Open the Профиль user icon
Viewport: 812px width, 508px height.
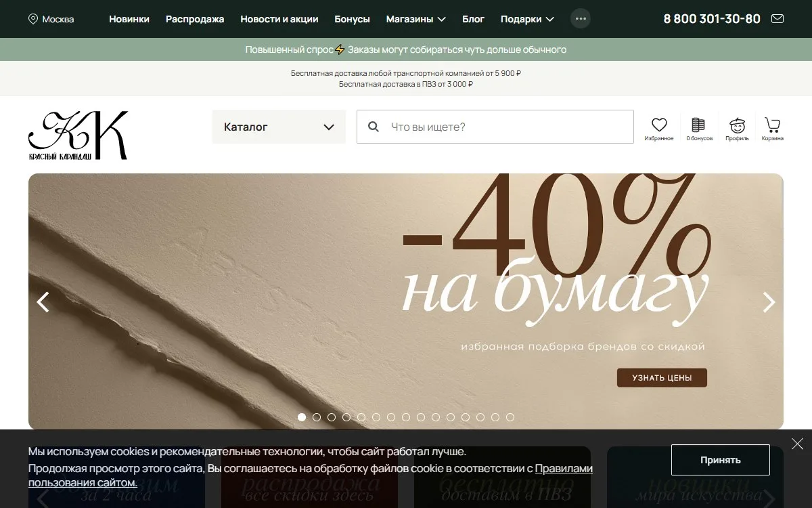pyautogui.click(x=737, y=128)
